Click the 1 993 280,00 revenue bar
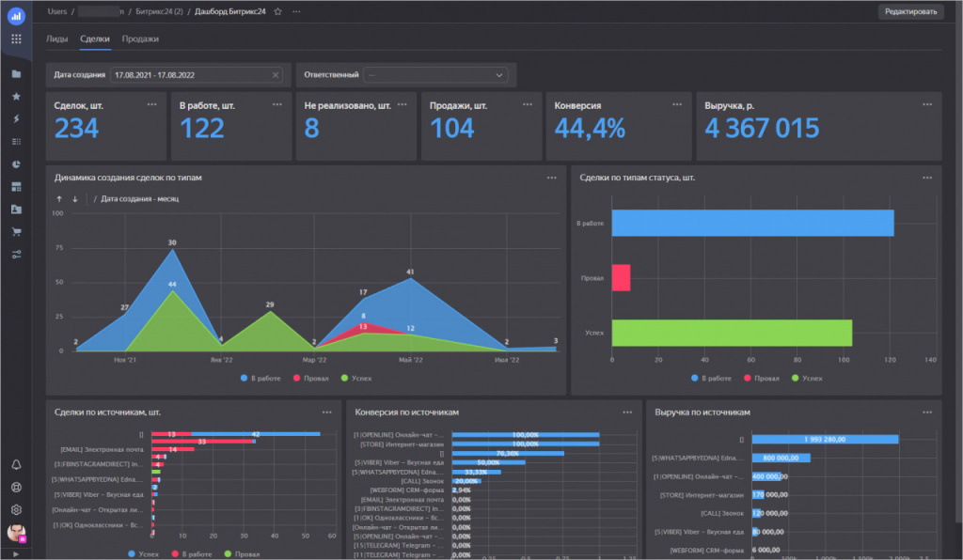The height and width of the screenshot is (560, 963). click(x=825, y=439)
